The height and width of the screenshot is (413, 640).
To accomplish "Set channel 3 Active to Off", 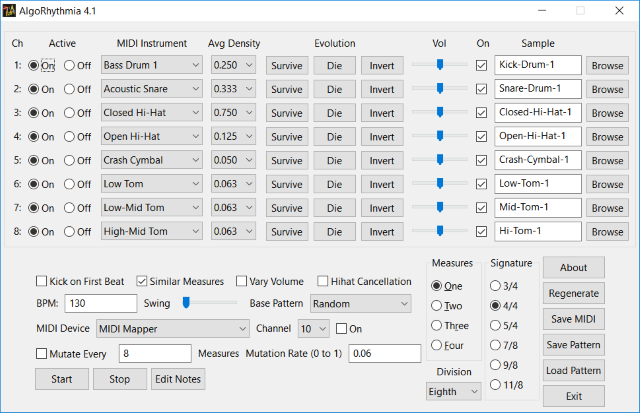I will (69, 112).
